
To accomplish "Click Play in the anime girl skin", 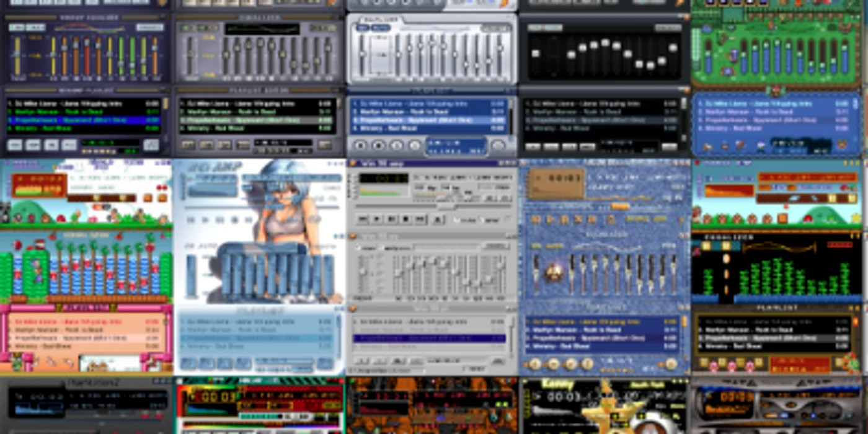I will [206, 219].
